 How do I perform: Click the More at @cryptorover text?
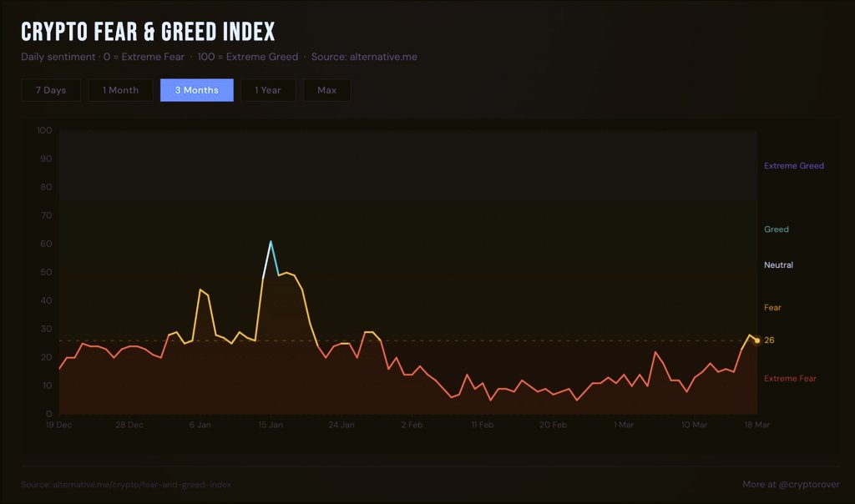click(791, 484)
